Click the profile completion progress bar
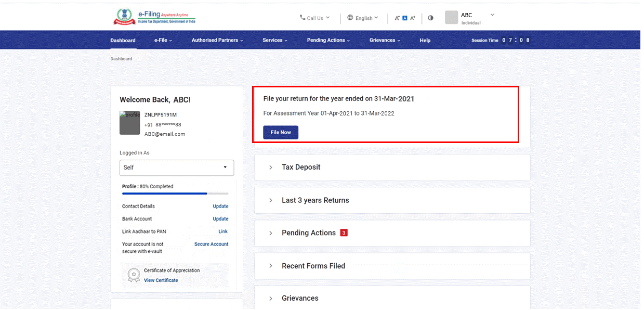Image resolution: width=644 pixels, height=310 pixels. (x=175, y=193)
